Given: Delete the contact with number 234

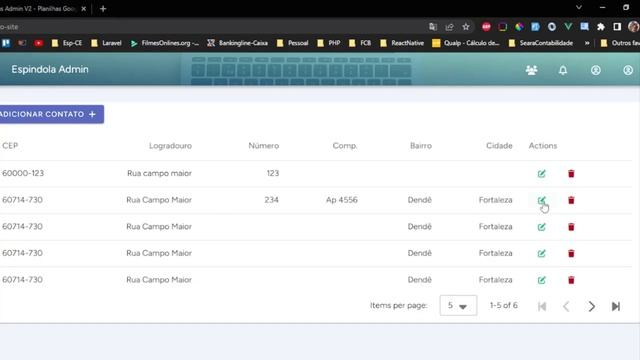Looking at the screenshot, I should pos(571,200).
